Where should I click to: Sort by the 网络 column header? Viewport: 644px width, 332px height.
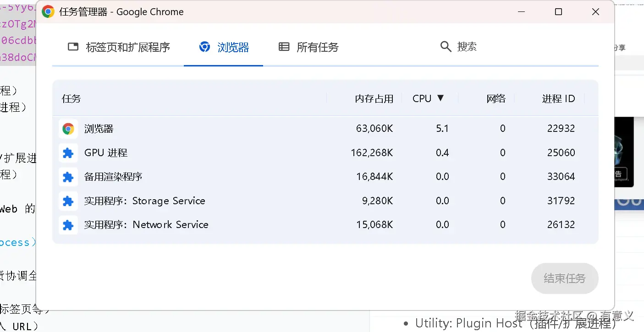496,98
